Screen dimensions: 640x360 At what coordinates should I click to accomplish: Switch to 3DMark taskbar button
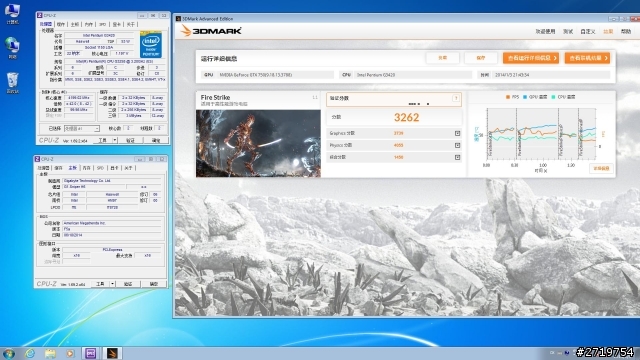pyautogui.click(x=112, y=353)
